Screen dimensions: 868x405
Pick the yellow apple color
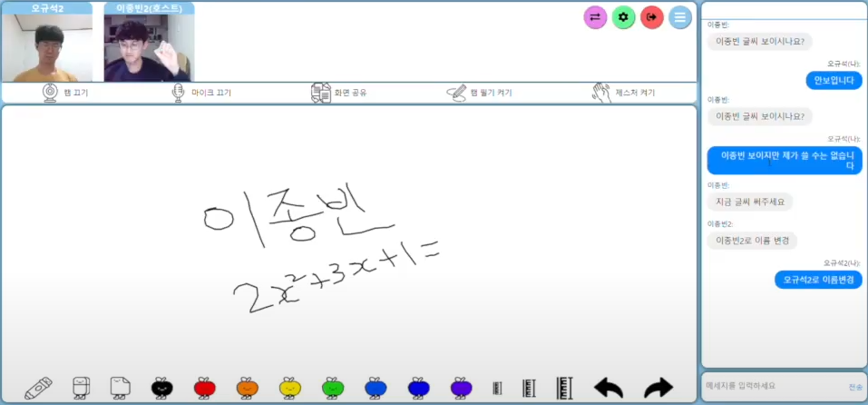(290, 387)
